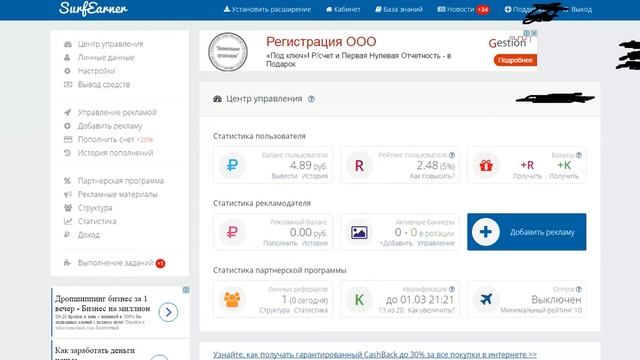The image size is (640, 360).
Task: Click Выход in the top bar
Action: tap(581, 9)
